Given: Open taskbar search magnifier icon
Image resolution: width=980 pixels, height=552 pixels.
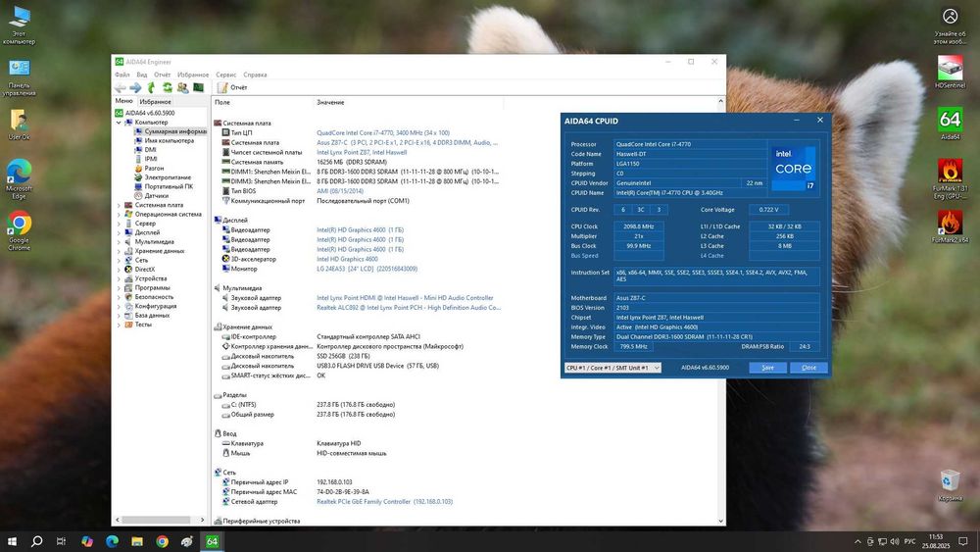Looking at the screenshot, I should (37, 541).
